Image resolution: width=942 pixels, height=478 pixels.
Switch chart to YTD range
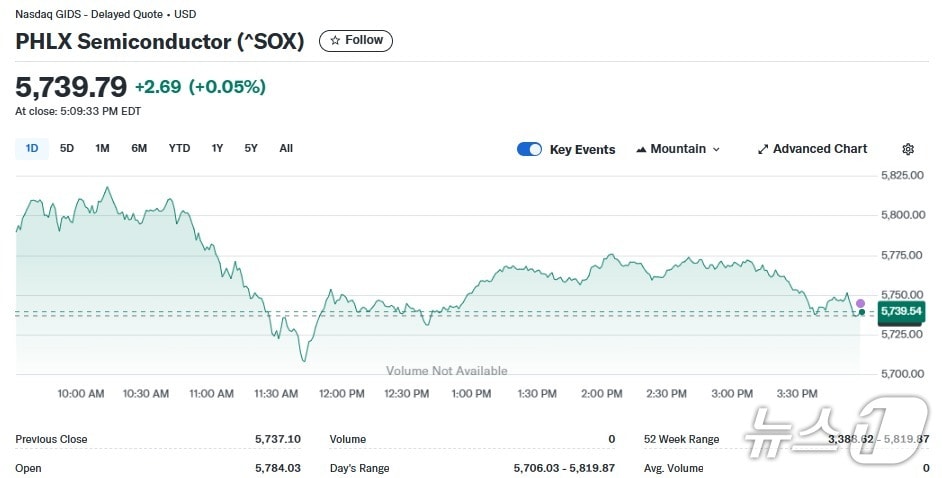click(x=179, y=148)
